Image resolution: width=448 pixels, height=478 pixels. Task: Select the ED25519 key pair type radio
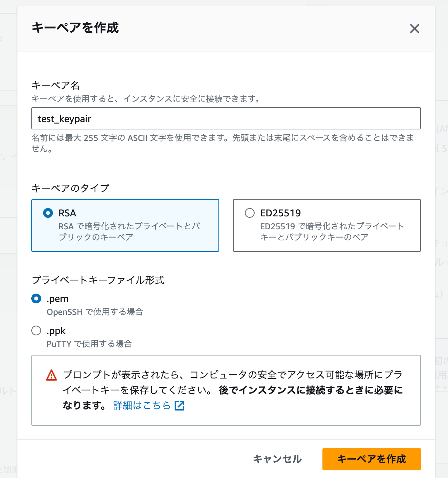coord(250,213)
